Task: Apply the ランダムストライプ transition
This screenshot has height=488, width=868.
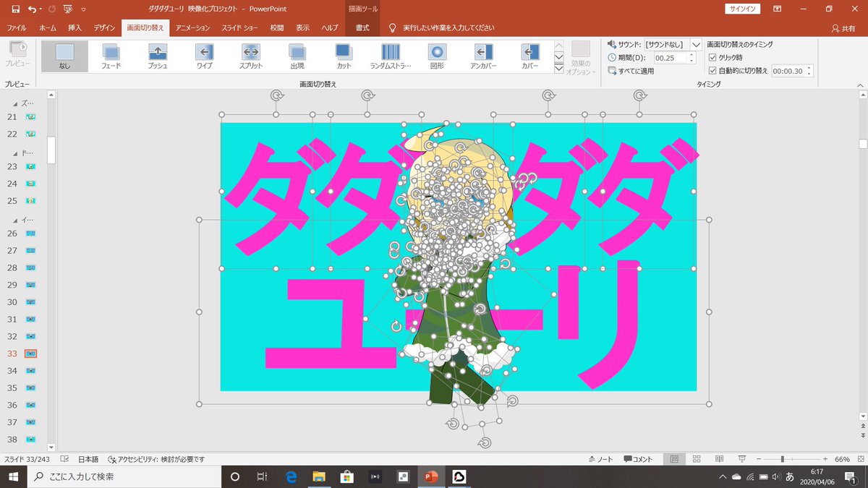Action: tap(390, 56)
